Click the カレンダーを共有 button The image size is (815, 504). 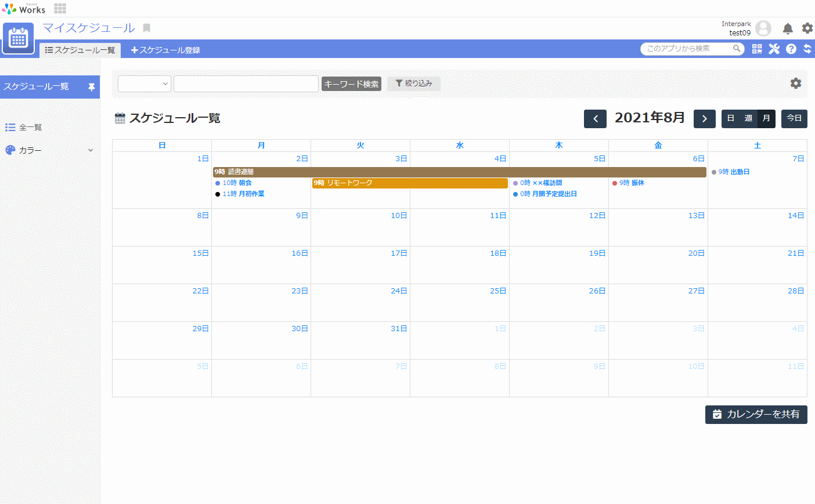(x=756, y=414)
